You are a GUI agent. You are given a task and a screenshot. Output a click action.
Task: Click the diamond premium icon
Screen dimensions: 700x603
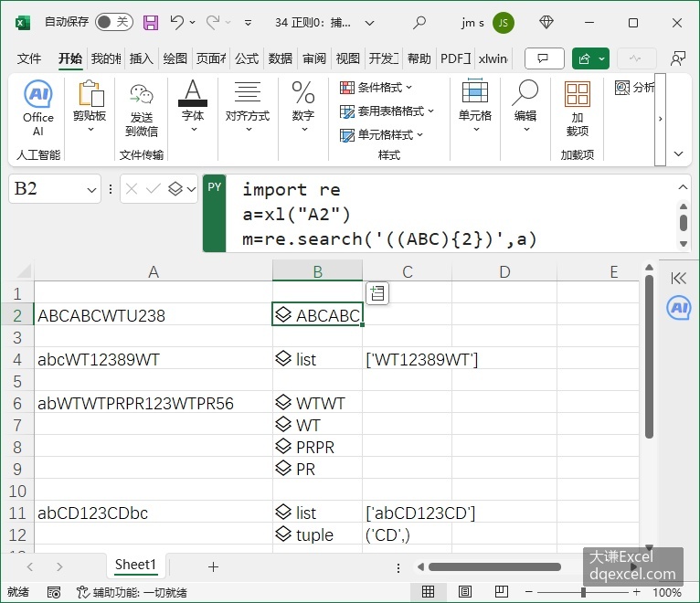546,22
